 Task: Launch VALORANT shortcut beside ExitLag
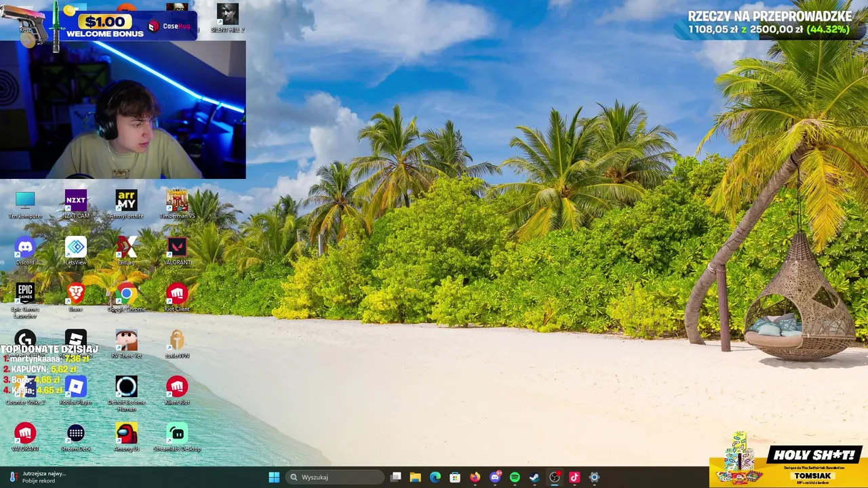tap(177, 251)
